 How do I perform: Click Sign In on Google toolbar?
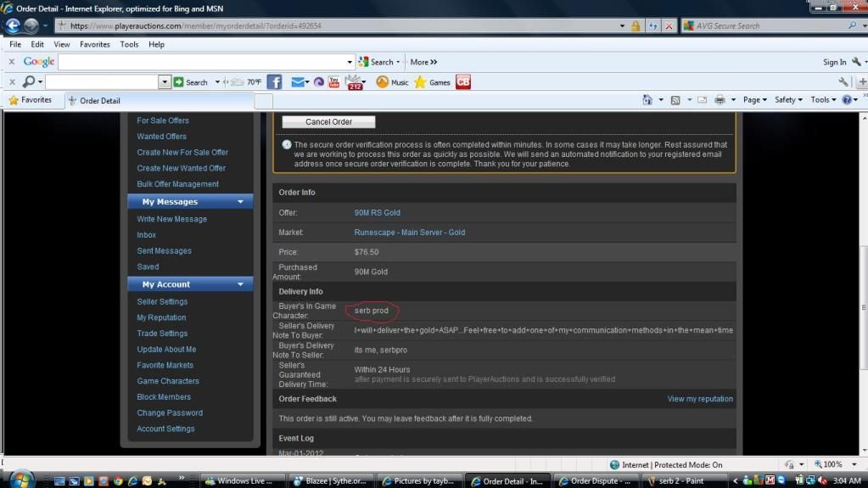[x=834, y=62]
